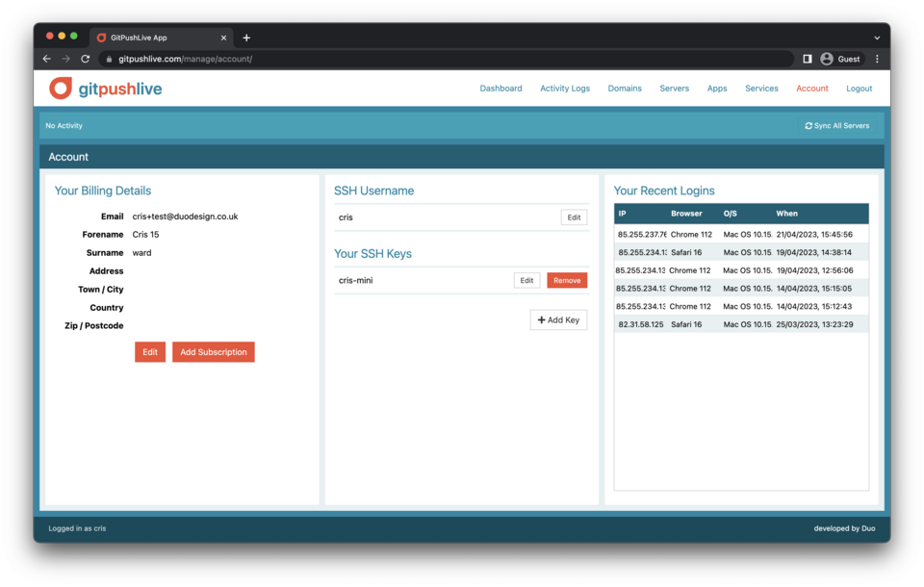This screenshot has height=587, width=924.
Task: Click the developed by Duo footer text
Action: click(844, 528)
